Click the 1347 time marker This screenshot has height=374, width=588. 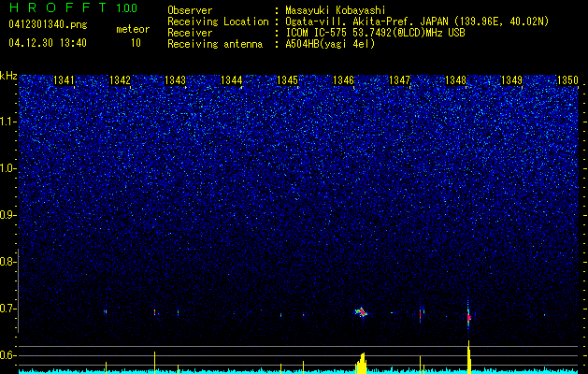399,80
